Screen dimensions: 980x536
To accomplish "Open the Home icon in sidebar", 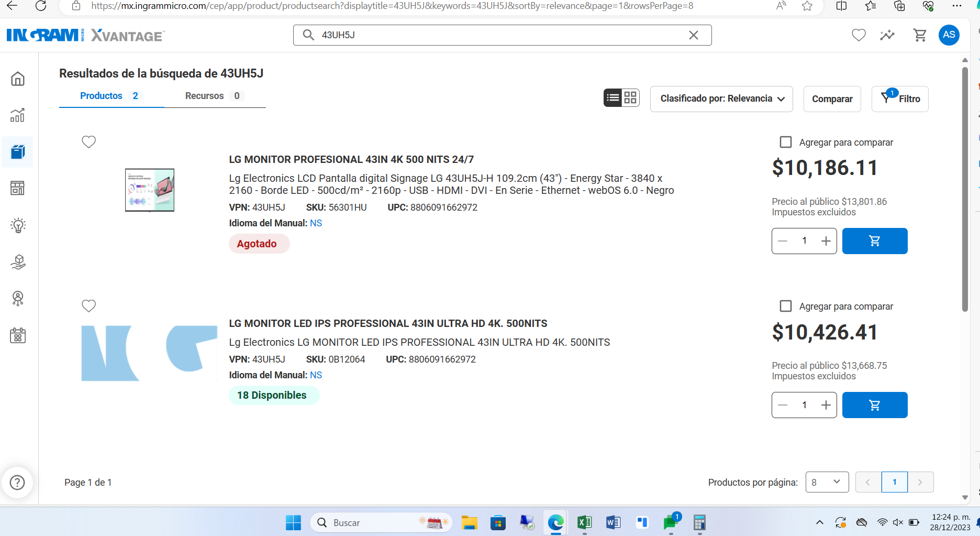I will point(18,79).
